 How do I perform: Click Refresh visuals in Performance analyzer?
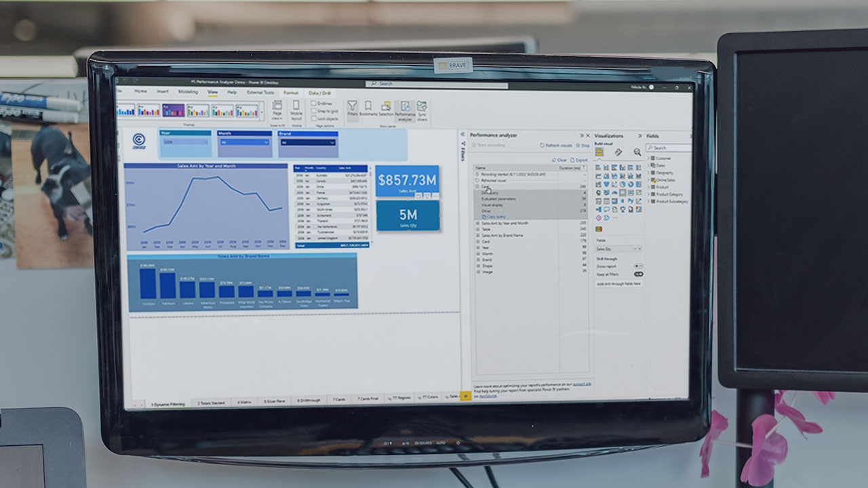pyautogui.click(x=556, y=146)
